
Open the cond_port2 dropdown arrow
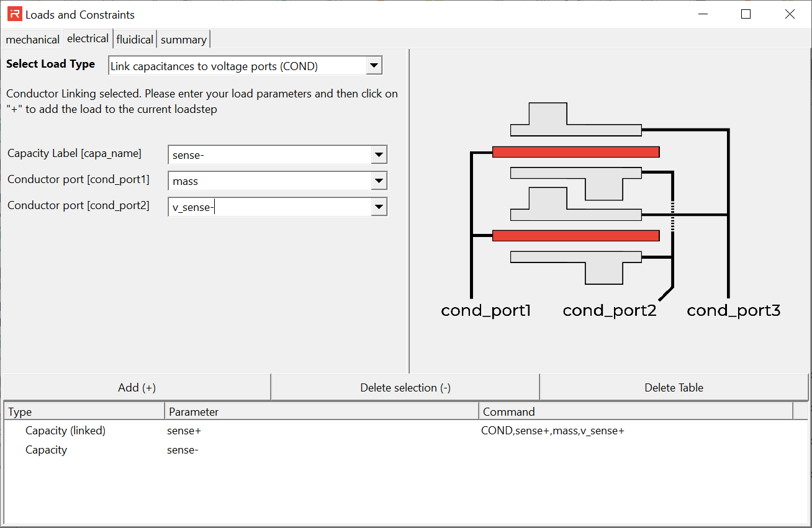(378, 207)
